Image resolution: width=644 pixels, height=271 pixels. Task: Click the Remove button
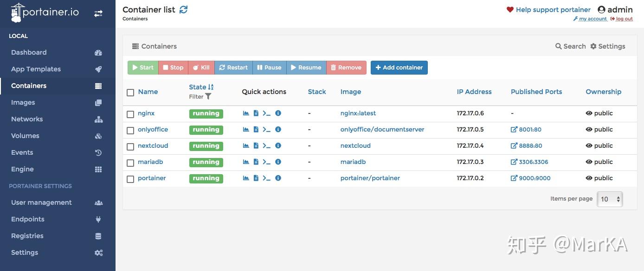tap(346, 68)
